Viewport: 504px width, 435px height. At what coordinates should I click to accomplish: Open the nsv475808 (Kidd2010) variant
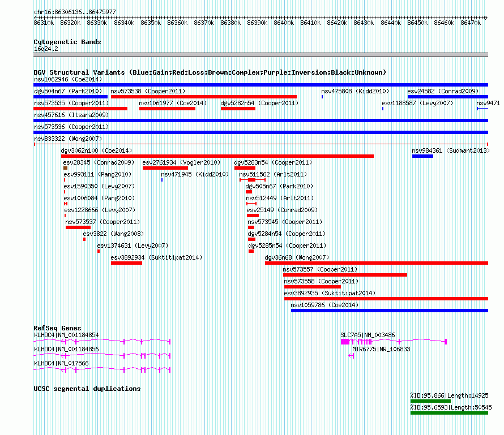(x=355, y=91)
